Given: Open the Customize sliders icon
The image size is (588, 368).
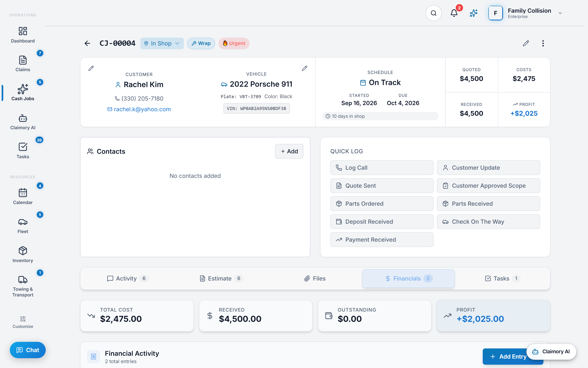Looking at the screenshot, I should point(23,319).
